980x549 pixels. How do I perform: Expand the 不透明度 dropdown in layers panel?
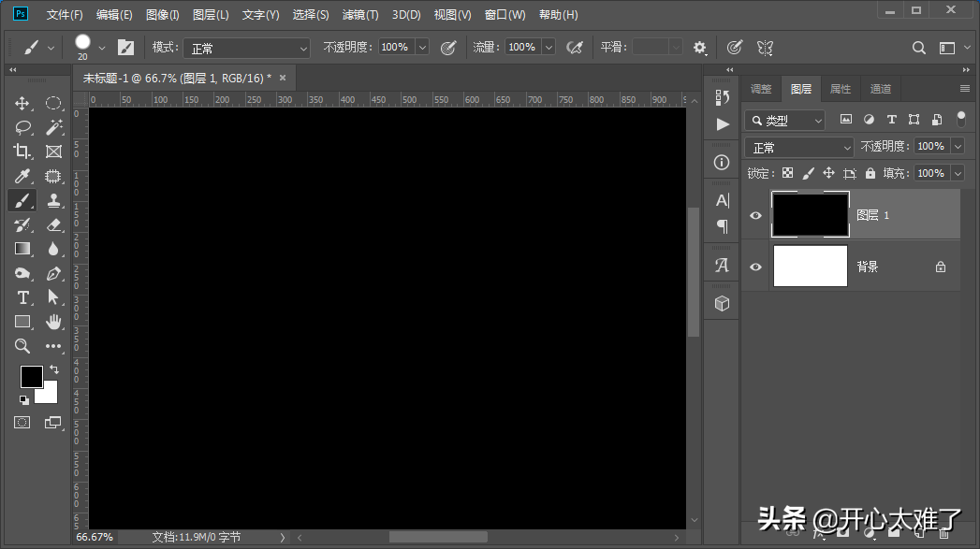[957, 147]
